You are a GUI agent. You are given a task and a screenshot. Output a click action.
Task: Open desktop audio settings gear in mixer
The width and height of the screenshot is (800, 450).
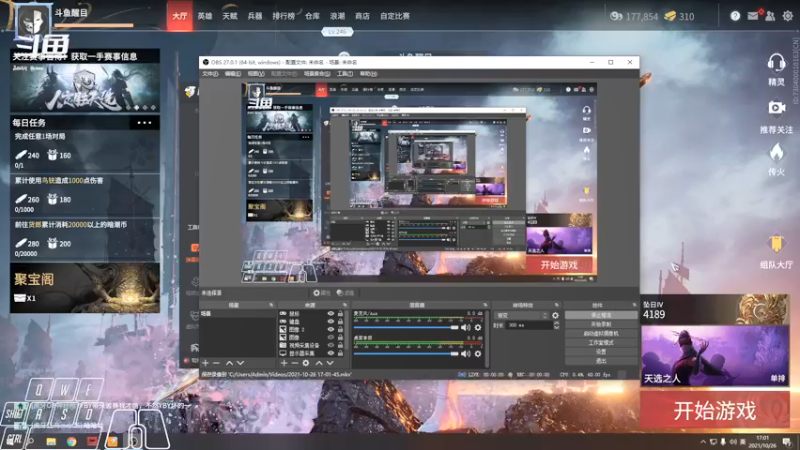[x=478, y=354]
